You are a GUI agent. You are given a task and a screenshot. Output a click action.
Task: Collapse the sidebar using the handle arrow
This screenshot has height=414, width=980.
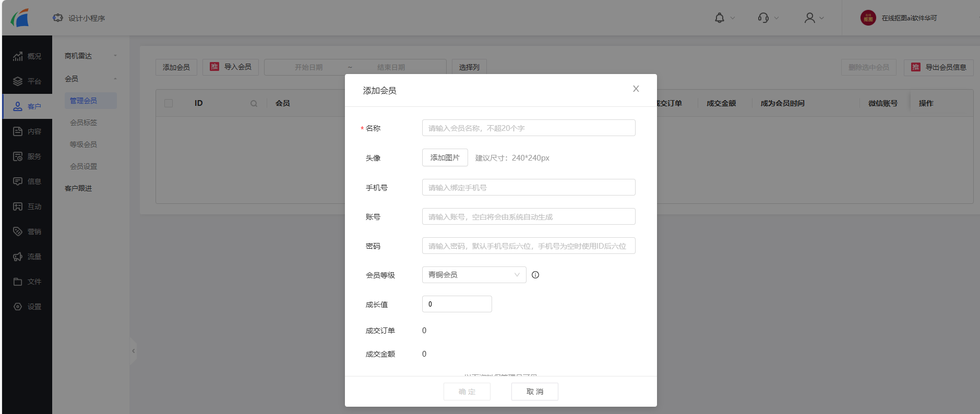click(x=133, y=351)
